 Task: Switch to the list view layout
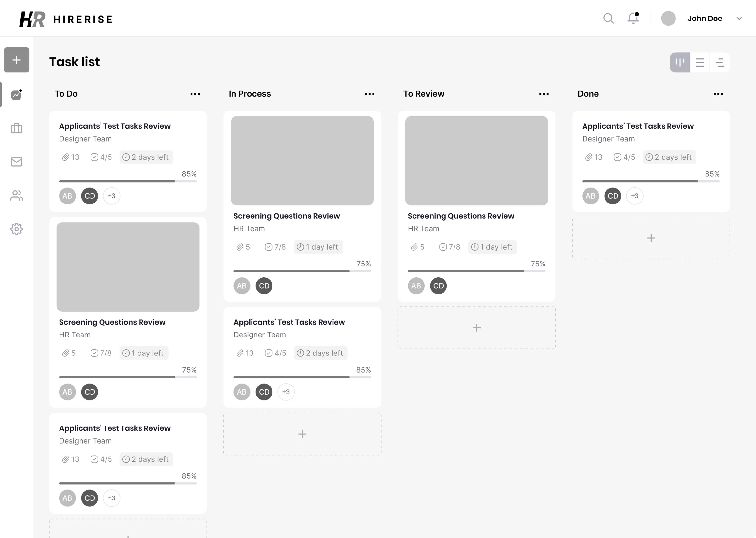[x=700, y=62]
